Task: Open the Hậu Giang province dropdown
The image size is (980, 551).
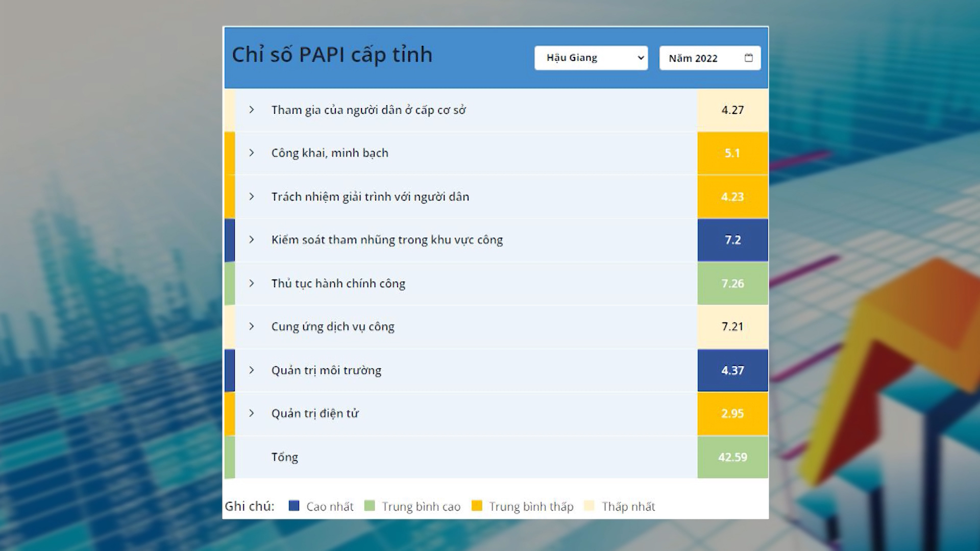Action: pyautogui.click(x=591, y=58)
